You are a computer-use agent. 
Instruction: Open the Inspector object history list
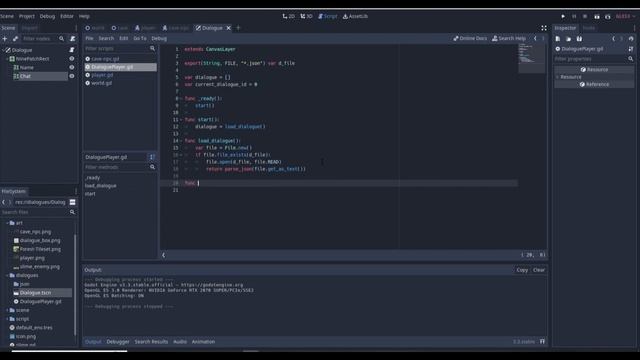(631, 39)
